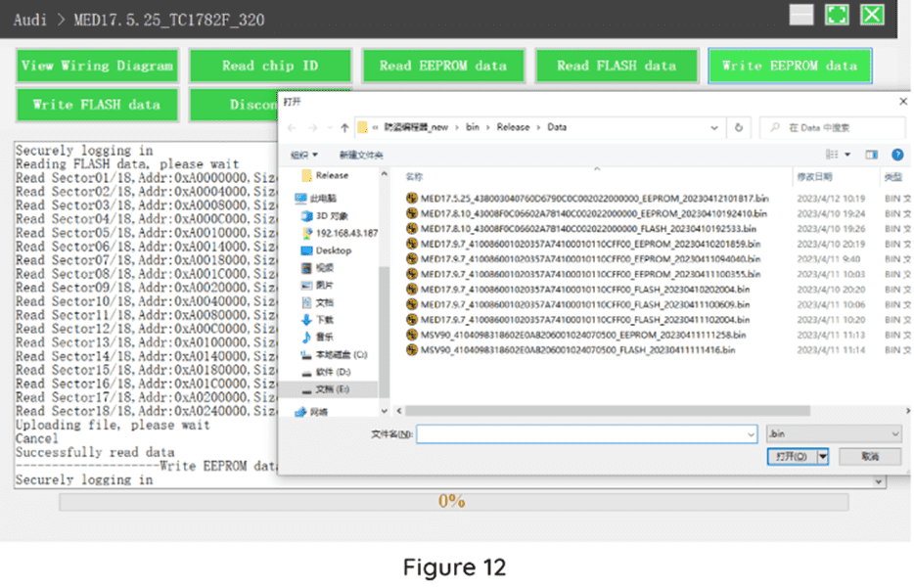Go up one folder level
The height and width of the screenshot is (588, 914).
(x=344, y=127)
